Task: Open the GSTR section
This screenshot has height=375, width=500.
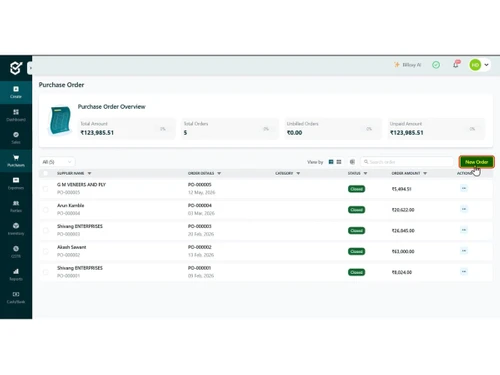Action: [x=16, y=252]
